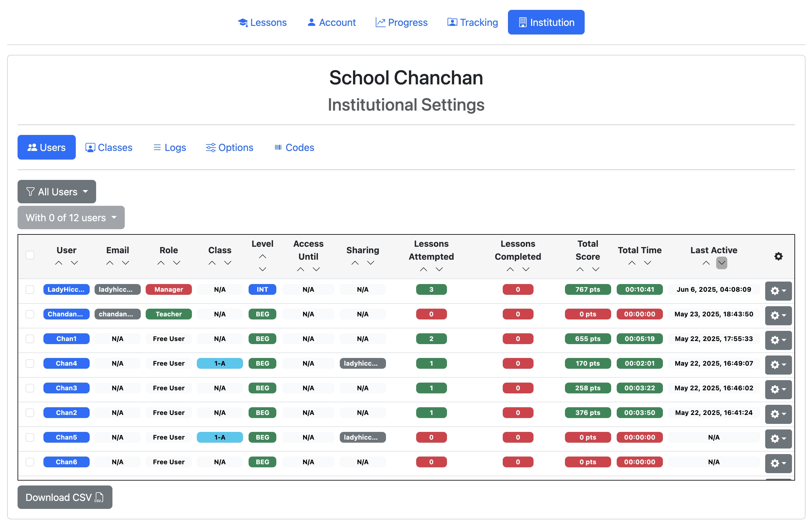
Task: Sort Email column descending arrow
Action: point(126,263)
